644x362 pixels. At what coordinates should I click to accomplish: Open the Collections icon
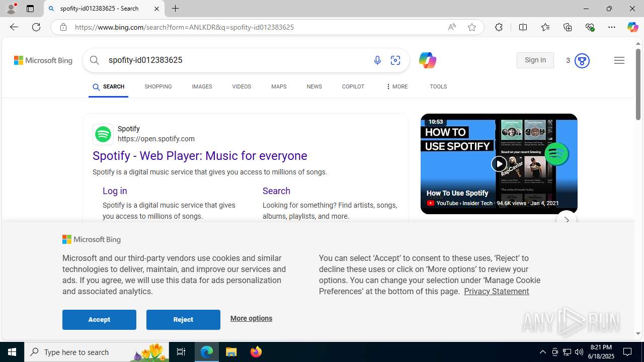(x=568, y=27)
